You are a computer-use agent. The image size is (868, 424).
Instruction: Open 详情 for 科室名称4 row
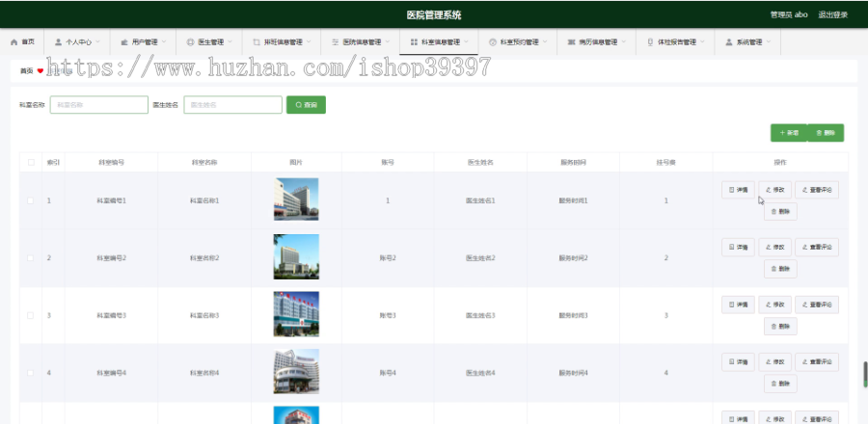click(738, 362)
